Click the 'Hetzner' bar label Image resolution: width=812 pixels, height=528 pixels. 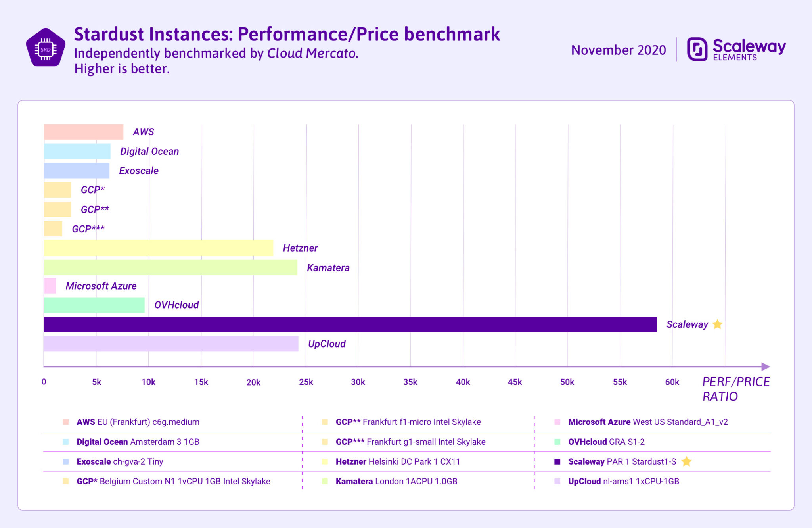tap(300, 248)
